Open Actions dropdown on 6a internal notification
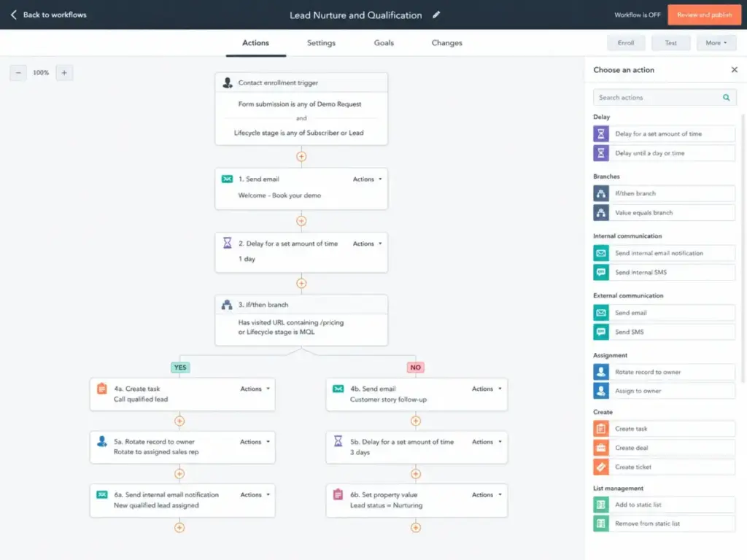 tap(255, 495)
